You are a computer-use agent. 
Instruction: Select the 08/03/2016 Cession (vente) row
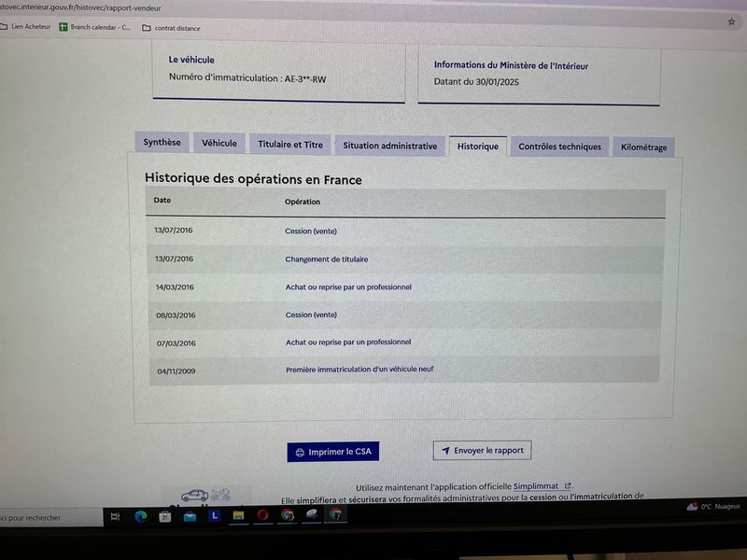click(405, 315)
